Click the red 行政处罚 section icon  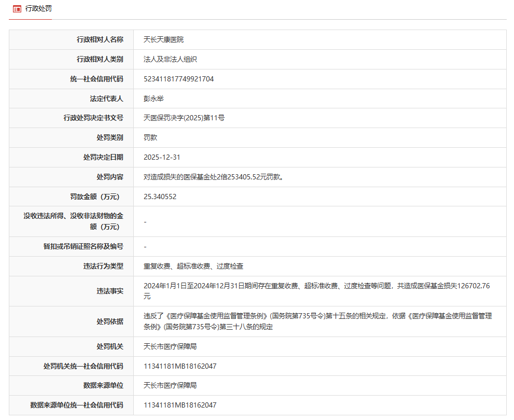(17, 9)
